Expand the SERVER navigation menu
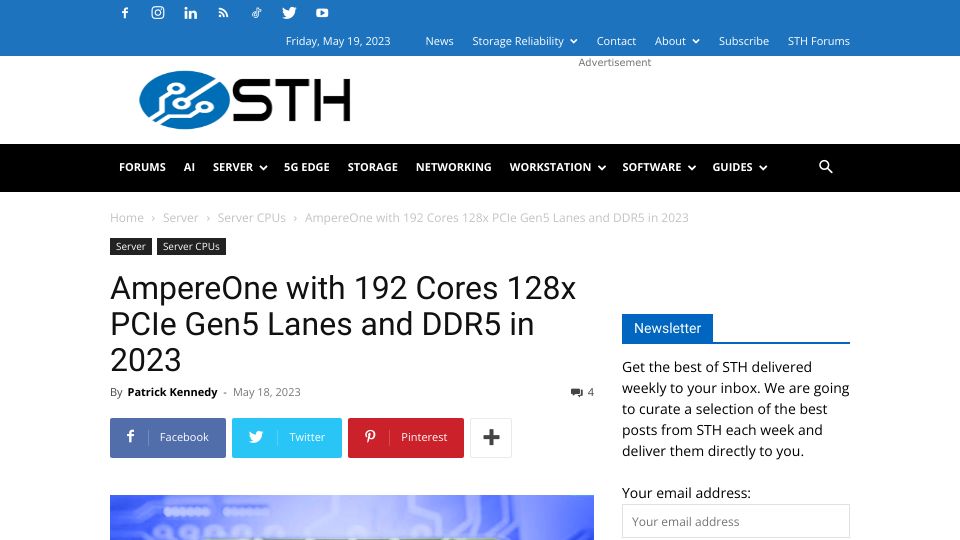Viewport: 960px width, 540px height. pos(239,167)
